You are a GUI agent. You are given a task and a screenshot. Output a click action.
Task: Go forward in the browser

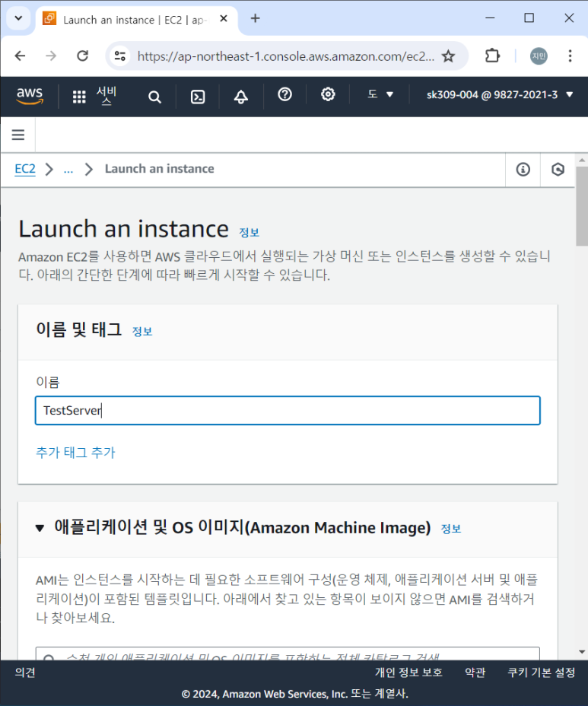click(x=51, y=56)
